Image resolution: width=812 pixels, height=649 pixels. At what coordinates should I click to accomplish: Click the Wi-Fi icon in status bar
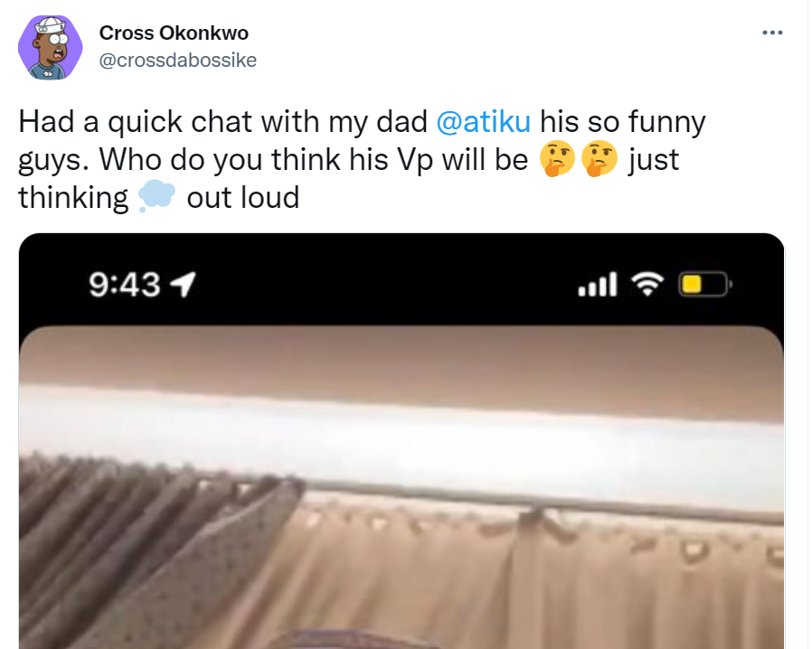point(647,284)
